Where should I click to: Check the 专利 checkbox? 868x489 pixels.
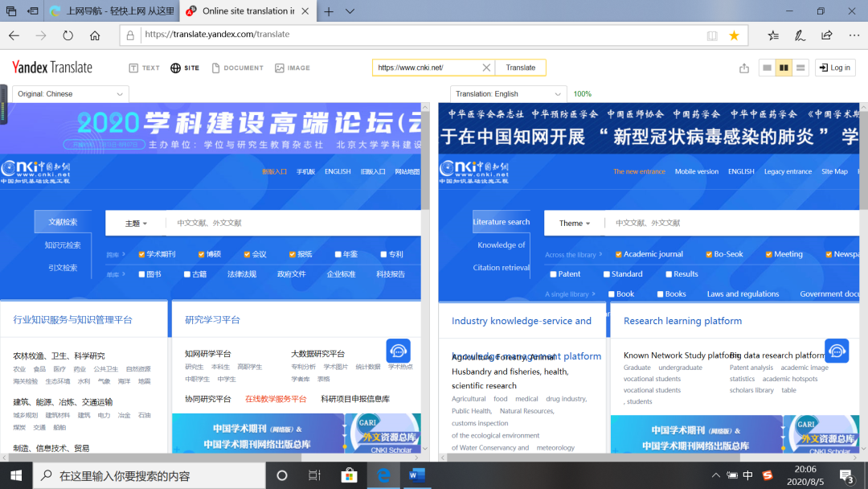(383, 254)
